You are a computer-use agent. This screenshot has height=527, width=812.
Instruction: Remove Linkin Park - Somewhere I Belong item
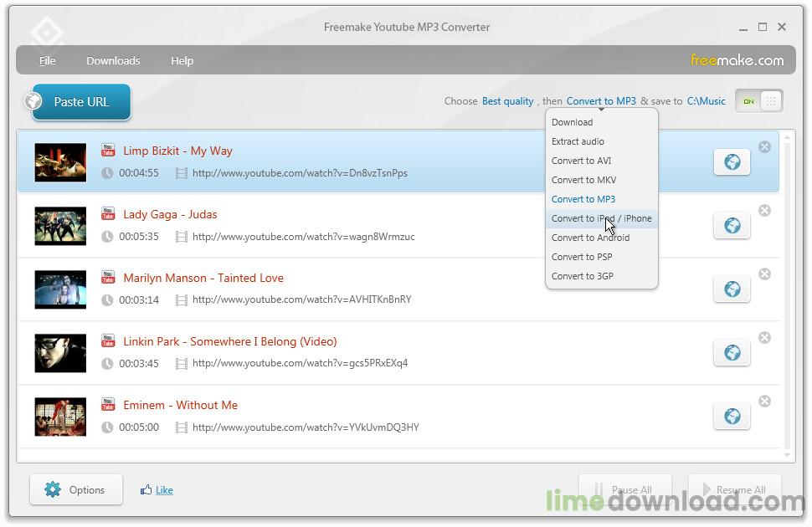point(764,337)
